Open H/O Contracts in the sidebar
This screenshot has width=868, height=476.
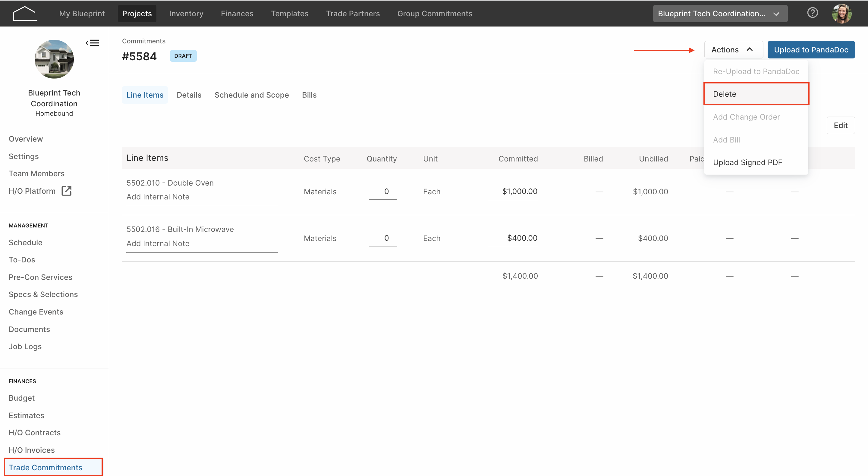pos(35,433)
